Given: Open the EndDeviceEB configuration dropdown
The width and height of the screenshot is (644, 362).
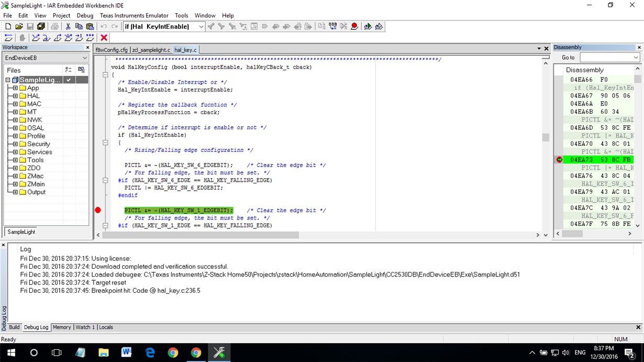Looking at the screenshot, I should pos(84,58).
